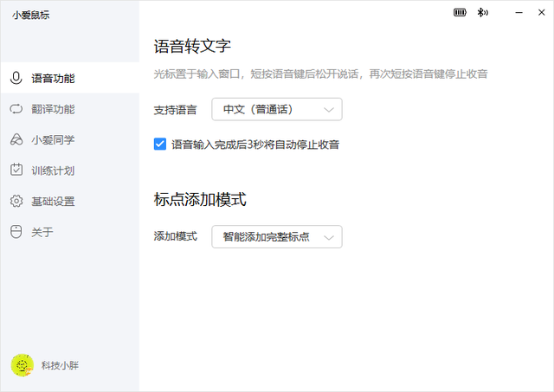Open 小爱同学 via its sidebar icon
Screen dimensions: 554x392
(x=16, y=139)
